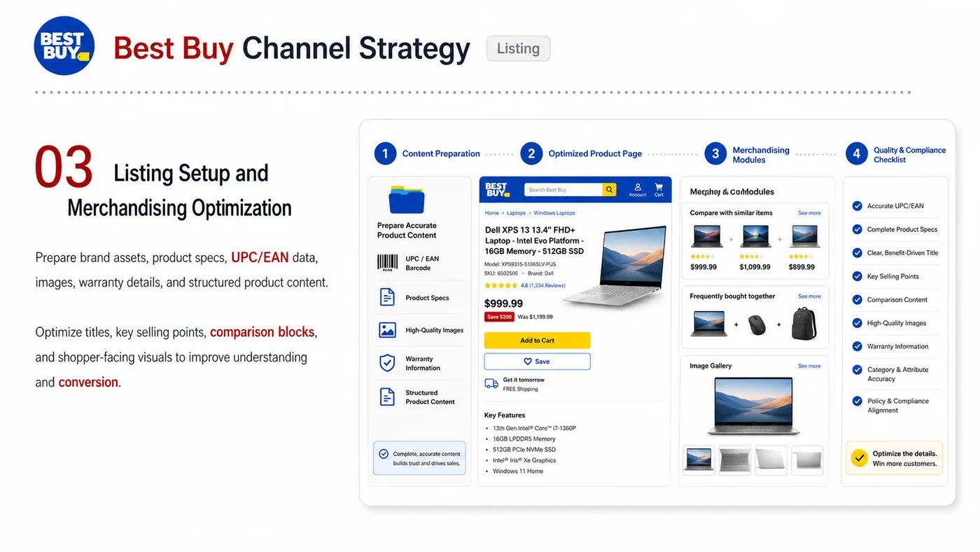Open the Account icon

pos(638,190)
